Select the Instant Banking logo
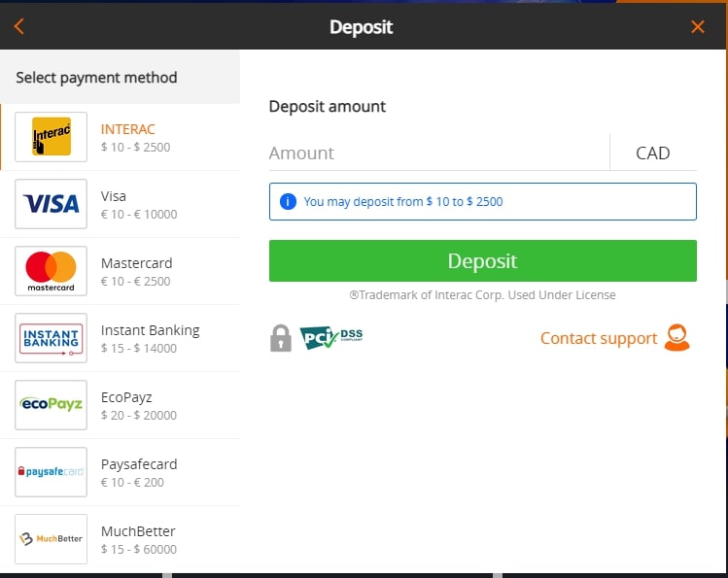Screen dimensions: 728x578 (x=52, y=338)
